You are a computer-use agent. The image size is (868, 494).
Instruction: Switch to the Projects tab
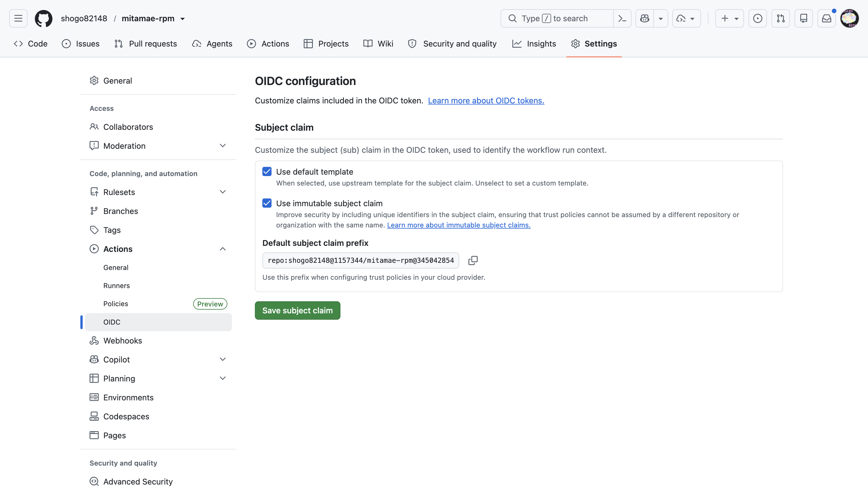326,44
